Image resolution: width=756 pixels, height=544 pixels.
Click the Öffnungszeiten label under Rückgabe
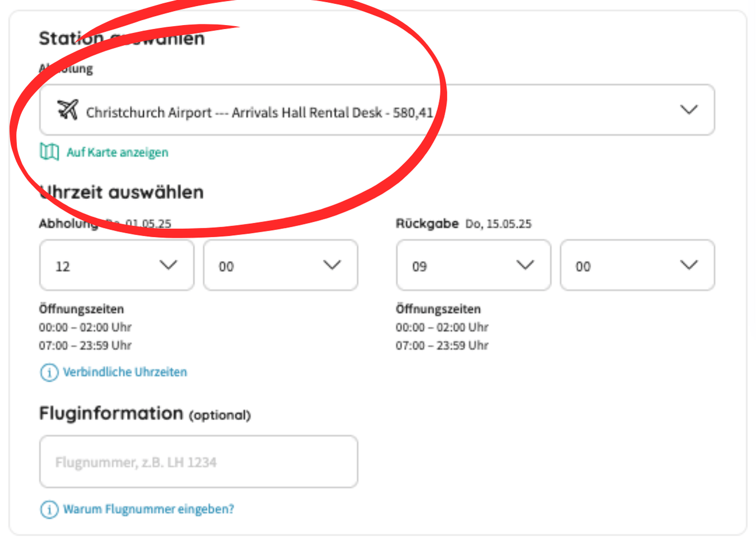pyautogui.click(x=438, y=309)
